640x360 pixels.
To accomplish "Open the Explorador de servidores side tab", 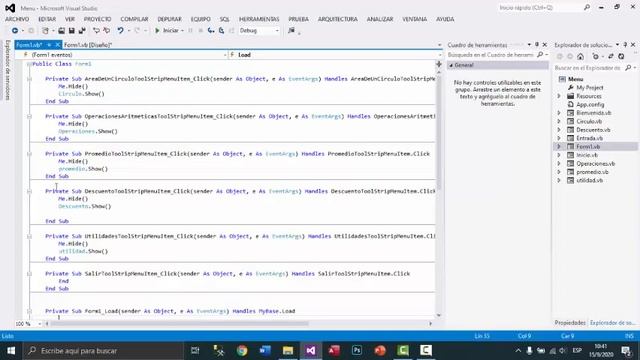I will pyautogui.click(x=7, y=70).
